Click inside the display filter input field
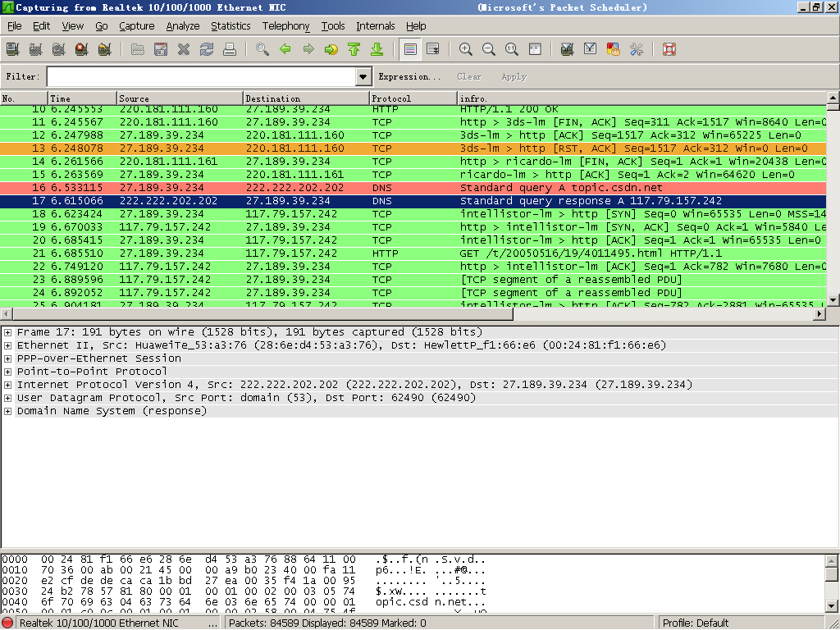Screen dimensions: 840x630 tap(202, 76)
